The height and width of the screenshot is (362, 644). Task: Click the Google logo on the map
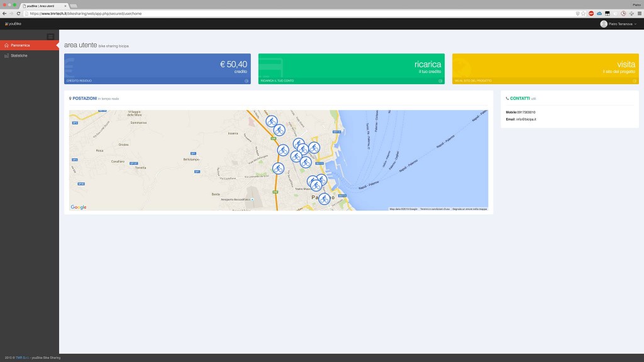pyautogui.click(x=79, y=207)
